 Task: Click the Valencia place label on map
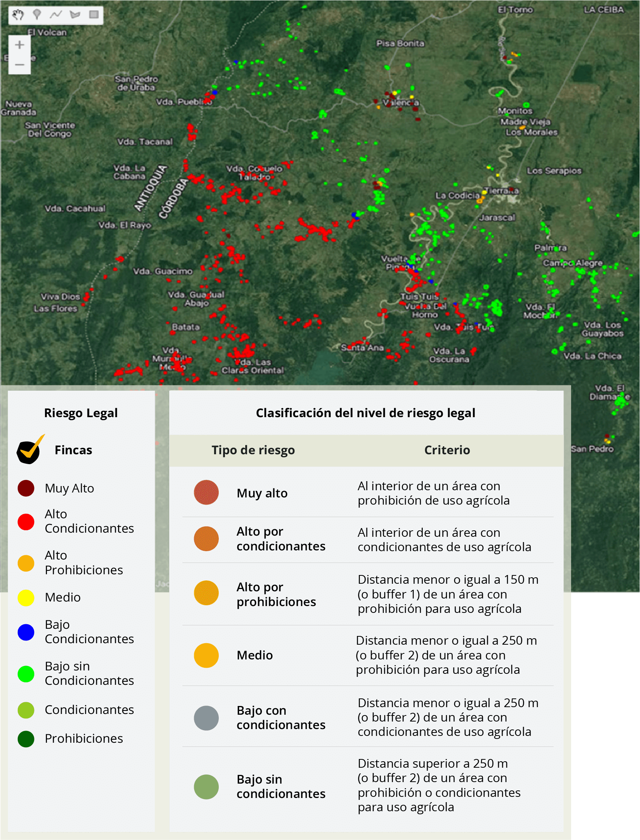(x=401, y=103)
